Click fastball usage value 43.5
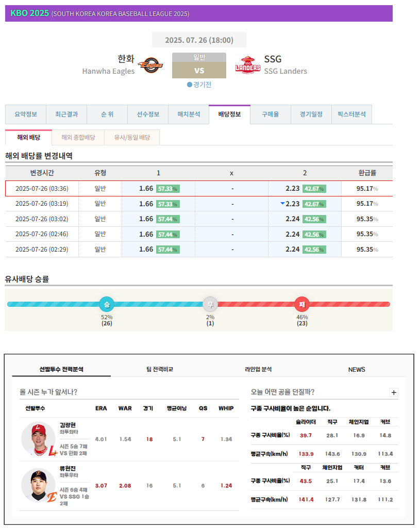 pyautogui.click(x=306, y=481)
